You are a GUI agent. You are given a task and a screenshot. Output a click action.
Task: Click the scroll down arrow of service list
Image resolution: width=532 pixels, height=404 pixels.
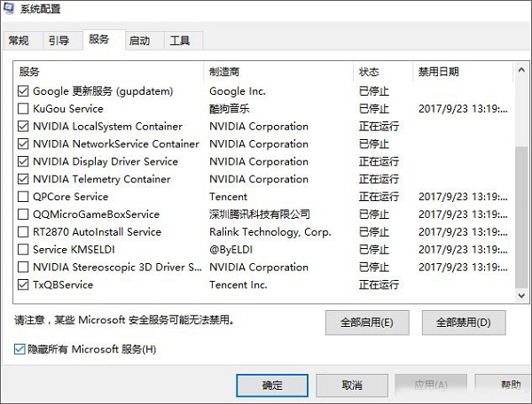[521, 296]
